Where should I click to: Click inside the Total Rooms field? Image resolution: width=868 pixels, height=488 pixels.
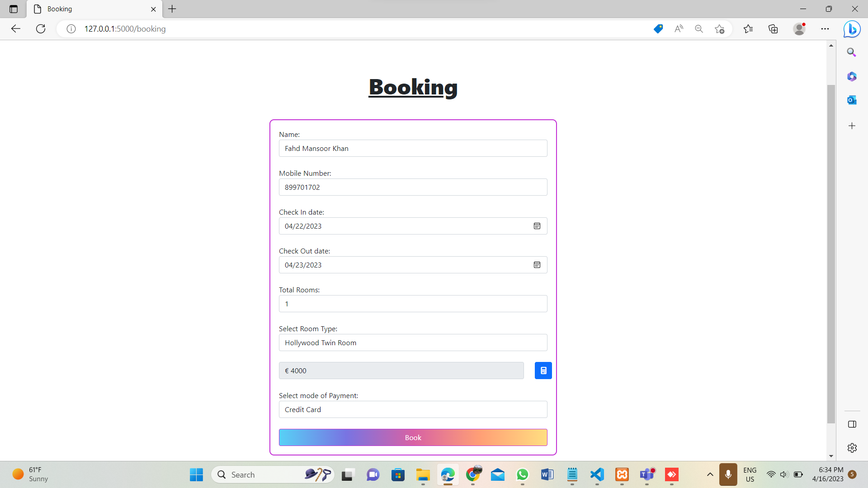pyautogui.click(x=413, y=304)
